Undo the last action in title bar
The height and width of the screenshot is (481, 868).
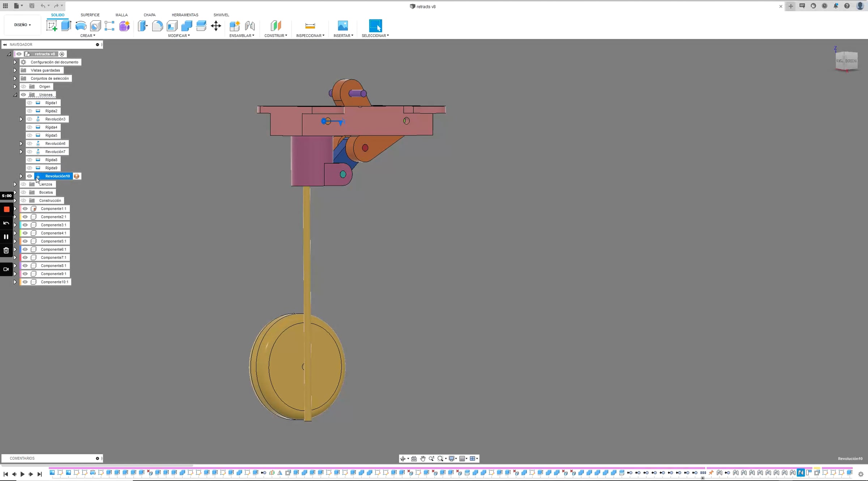tap(43, 6)
